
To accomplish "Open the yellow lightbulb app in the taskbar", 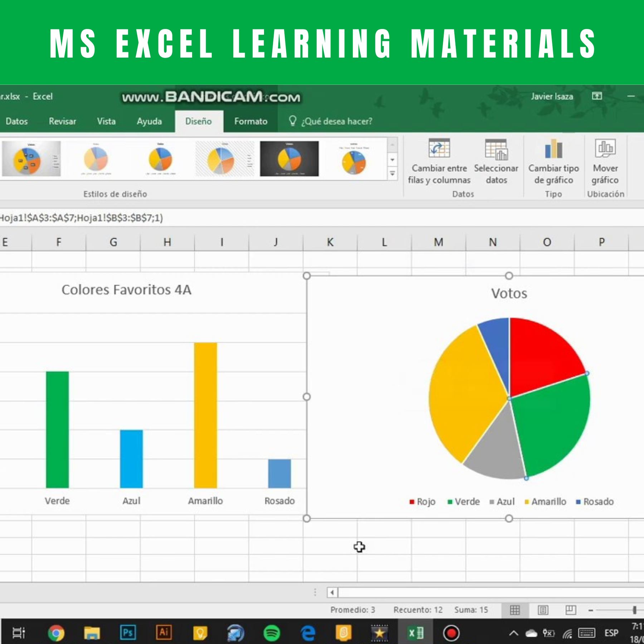I will (200, 633).
